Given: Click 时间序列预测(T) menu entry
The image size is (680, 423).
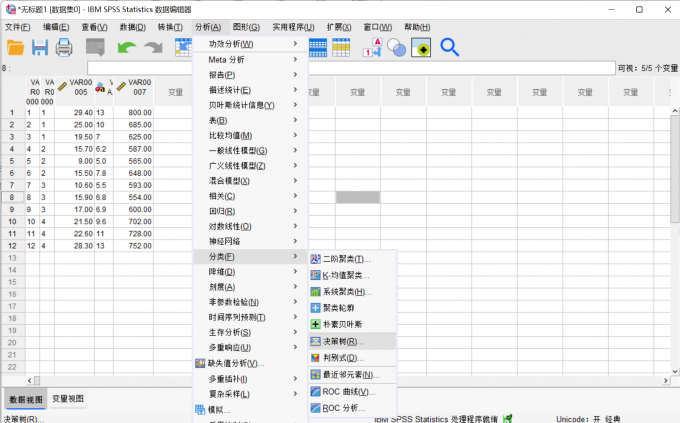Looking at the screenshot, I should (x=250, y=317).
